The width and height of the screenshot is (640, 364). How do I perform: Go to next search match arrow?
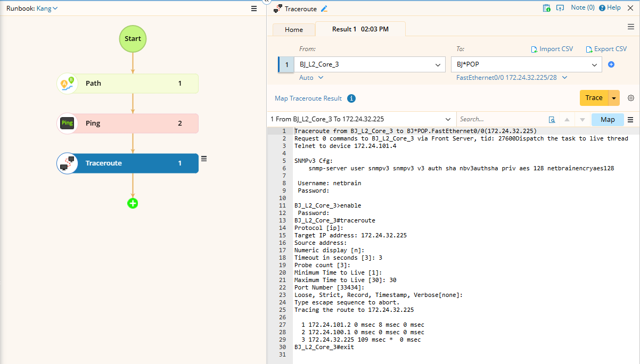pyautogui.click(x=582, y=120)
